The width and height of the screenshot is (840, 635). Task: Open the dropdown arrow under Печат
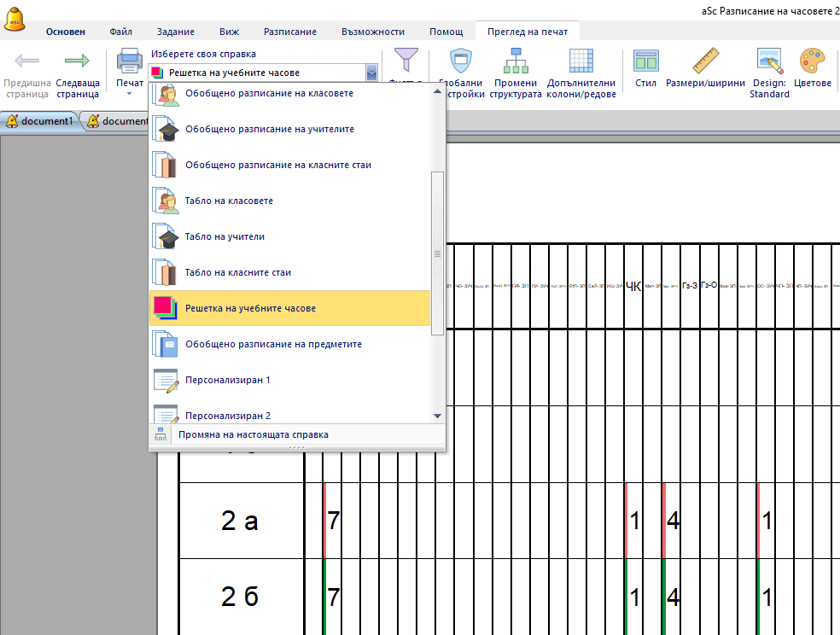point(130,94)
